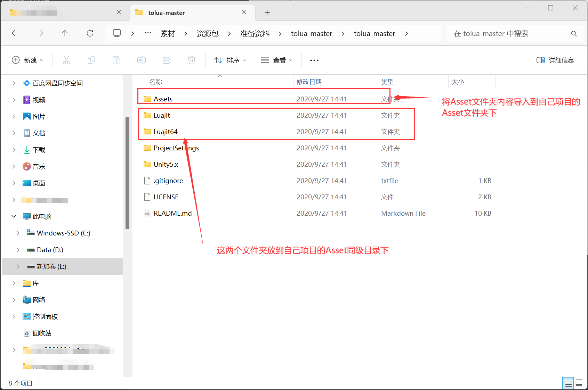Expand the Data (D:) drive node
This screenshot has height=390, width=588.
(x=18, y=250)
